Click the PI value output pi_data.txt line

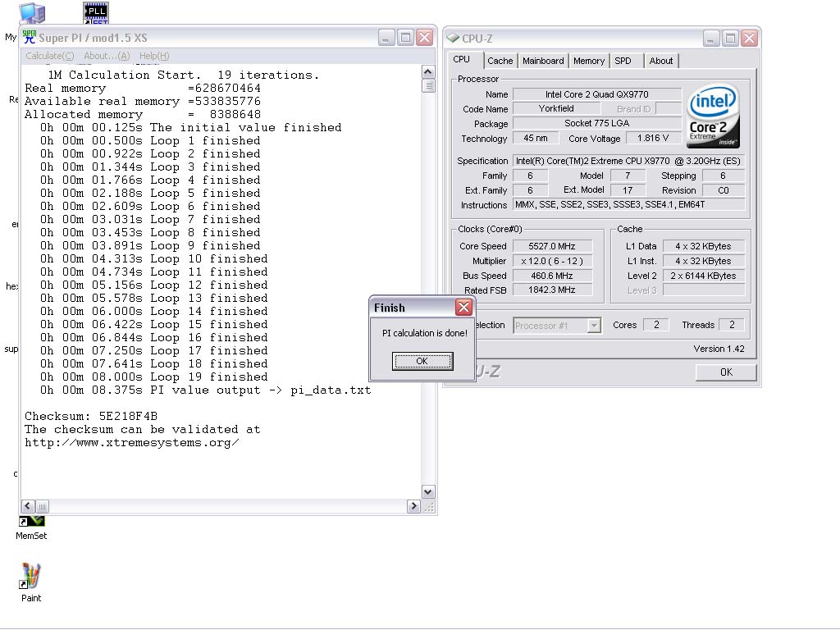[x=205, y=390]
